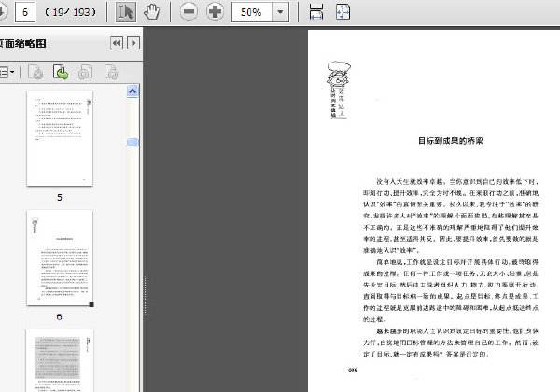Viewport: 560px width, 392px height.
Task: Click the thumbnail label 5
Action: coord(60,197)
